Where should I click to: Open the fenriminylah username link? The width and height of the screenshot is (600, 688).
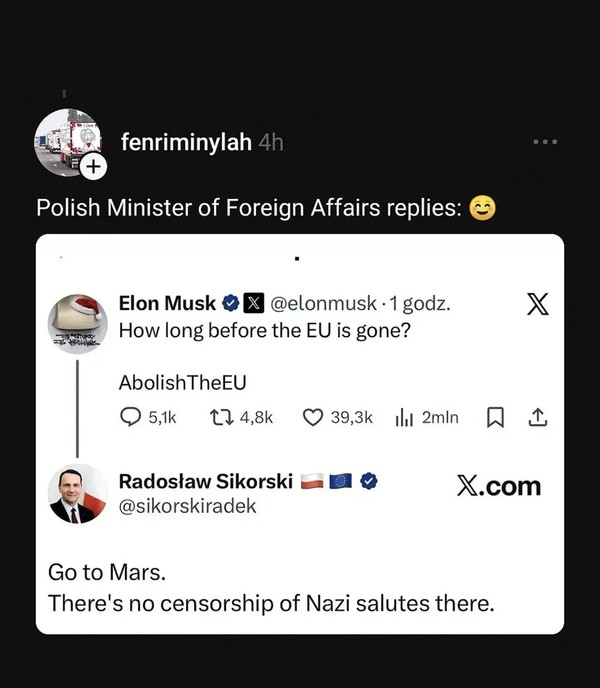pos(186,143)
